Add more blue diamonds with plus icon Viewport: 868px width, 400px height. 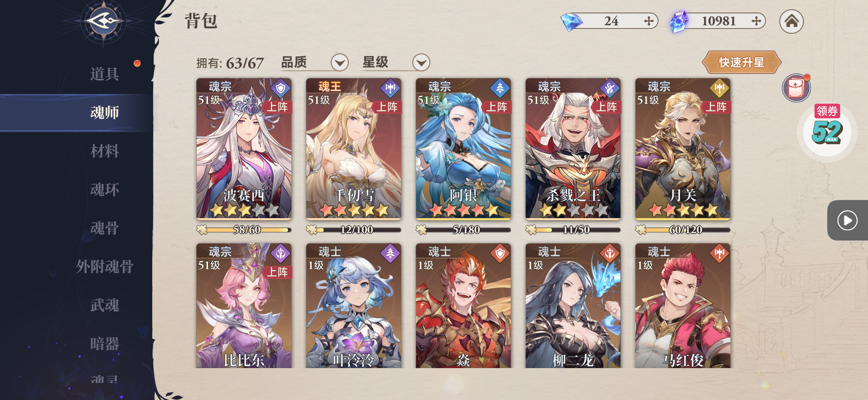click(x=649, y=21)
